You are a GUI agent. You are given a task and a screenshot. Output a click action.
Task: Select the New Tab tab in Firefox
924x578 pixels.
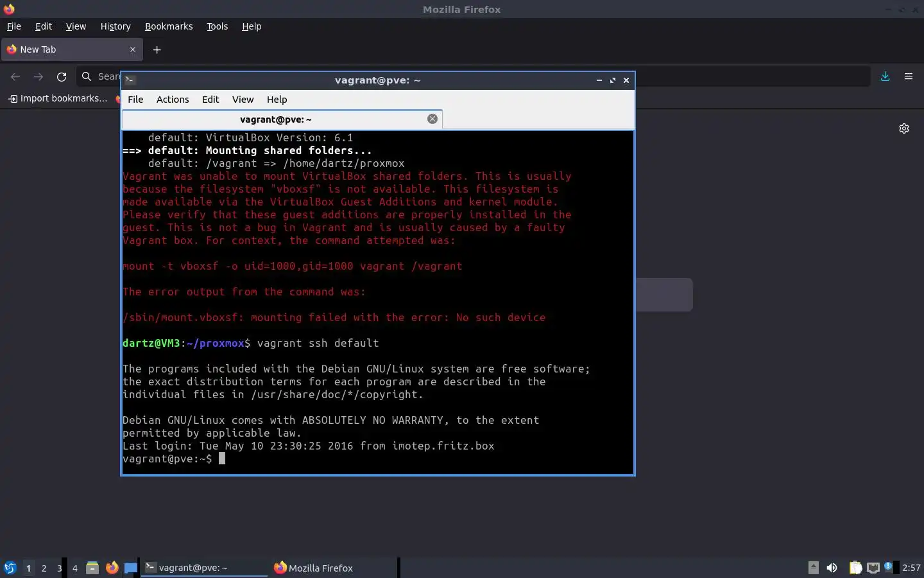[x=71, y=49]
